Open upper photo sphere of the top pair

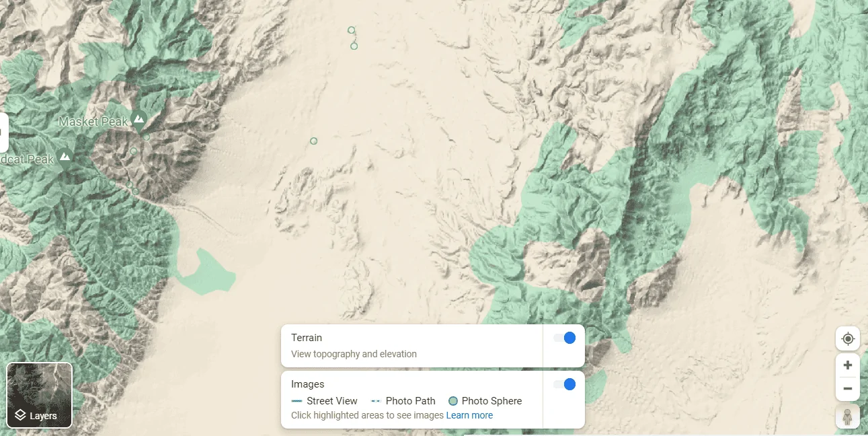click(351, 30)
